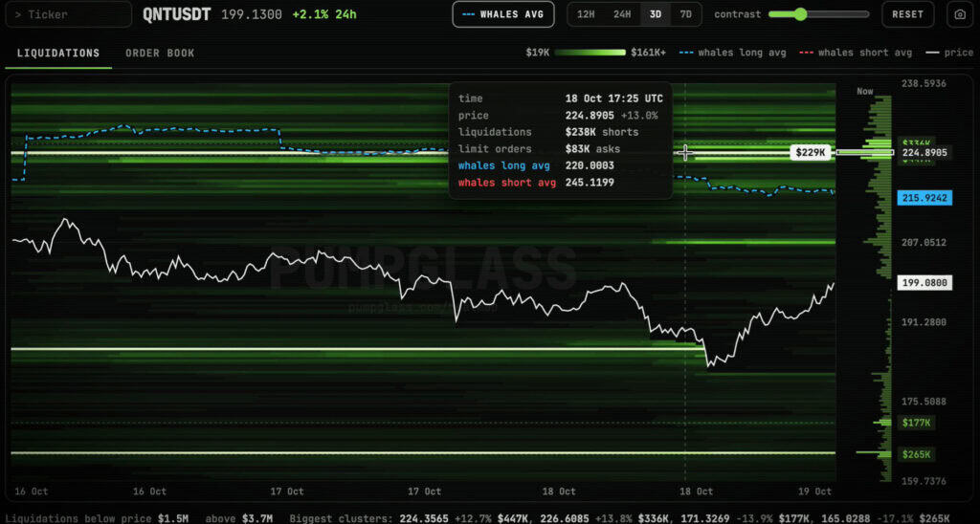
Task: Click the 199.1300 current price value
Action: 252,14
